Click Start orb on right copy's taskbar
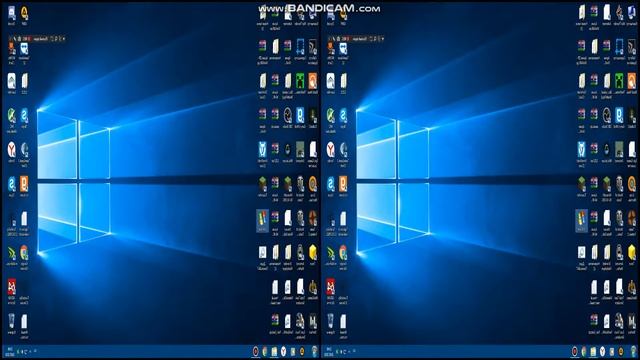Screen dimensions: 640x360 (x=633, y=351)
